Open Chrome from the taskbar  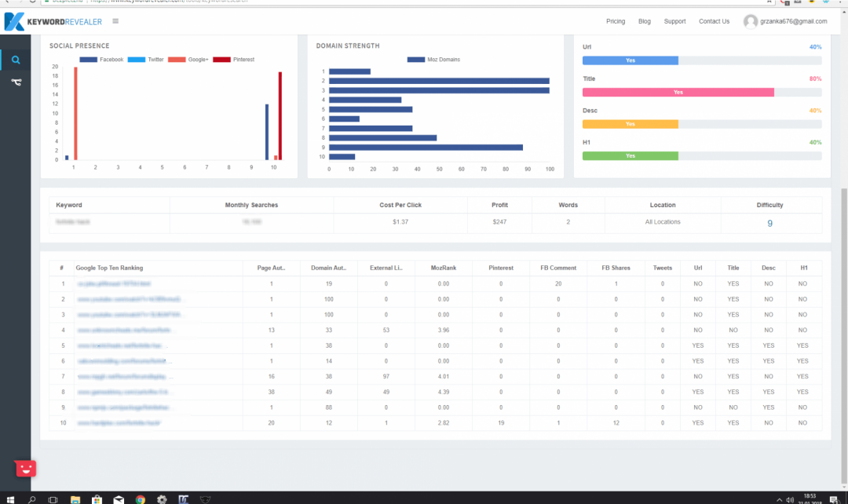140,499
